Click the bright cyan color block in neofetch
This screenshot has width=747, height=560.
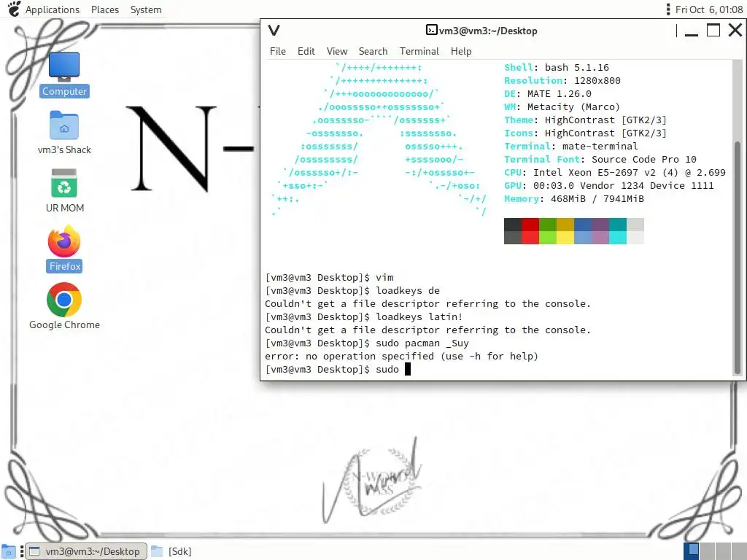pyautogui.click(x=618, y=238)
